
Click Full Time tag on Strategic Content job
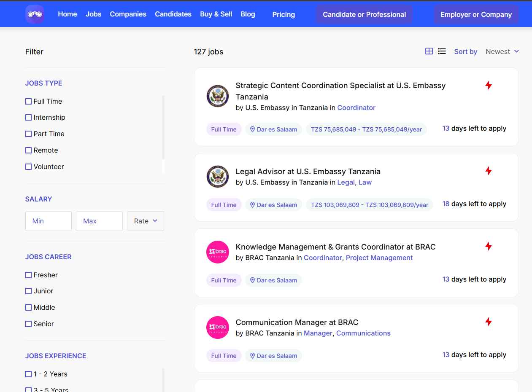point(224,129)
